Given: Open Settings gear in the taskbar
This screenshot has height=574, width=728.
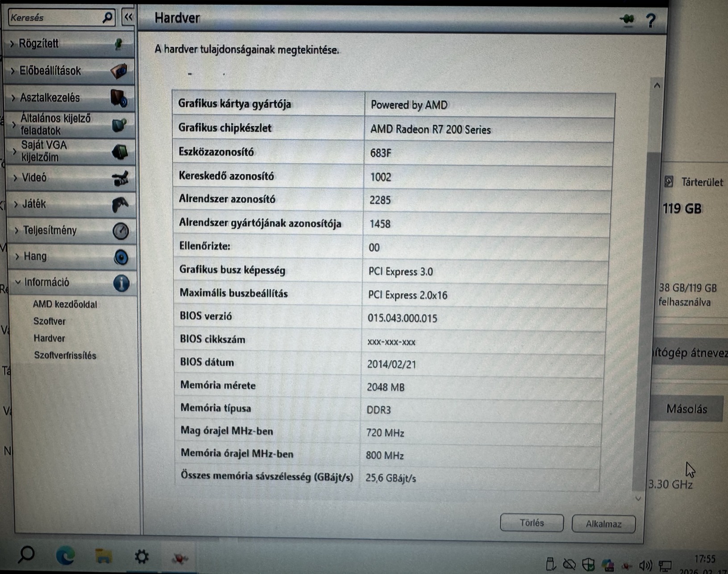Looking at the screenshot, I should (142, 557).
